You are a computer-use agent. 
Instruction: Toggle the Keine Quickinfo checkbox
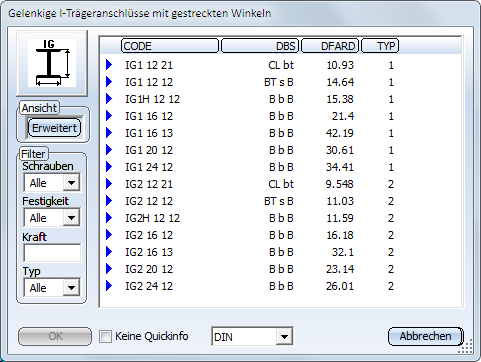[105, 336]
